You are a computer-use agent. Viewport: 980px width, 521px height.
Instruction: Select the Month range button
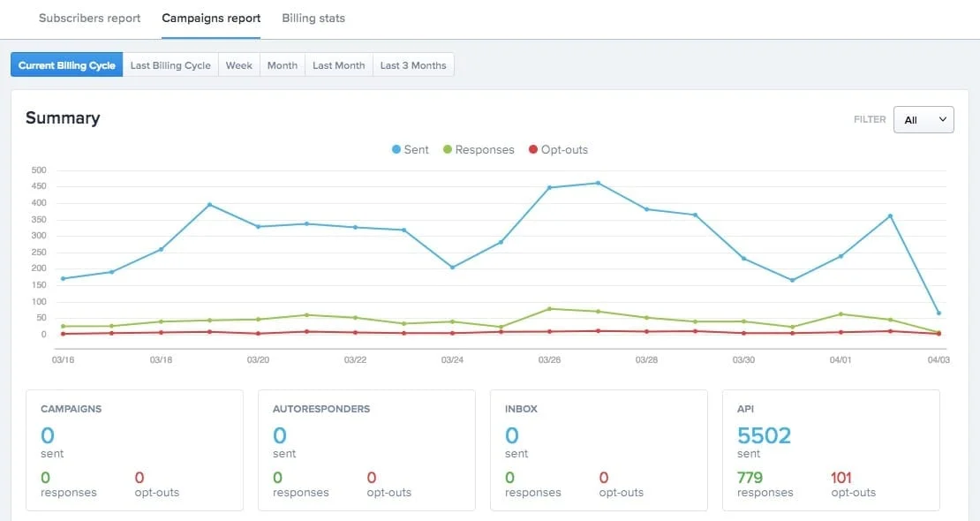pos(283,65)
